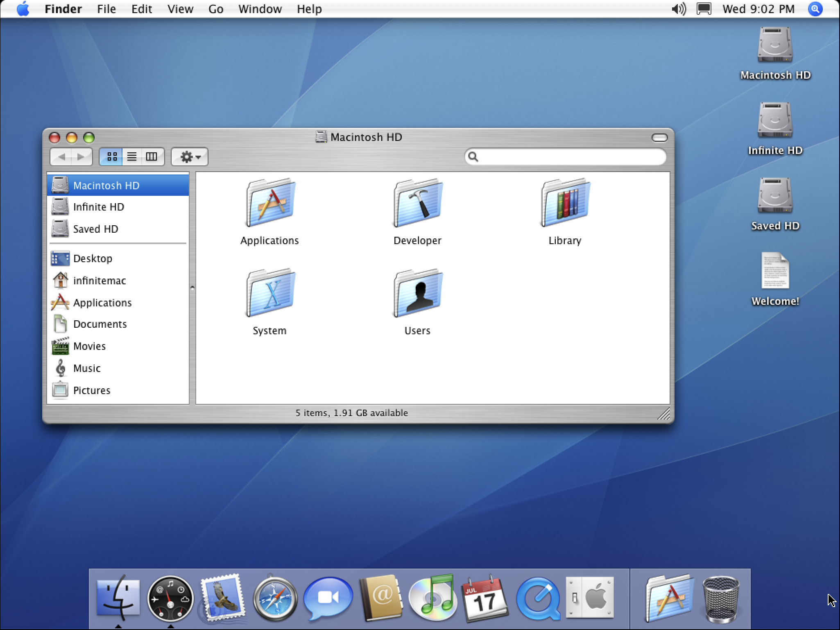Select the Saved HD desktop drive icon

(775, 195)
